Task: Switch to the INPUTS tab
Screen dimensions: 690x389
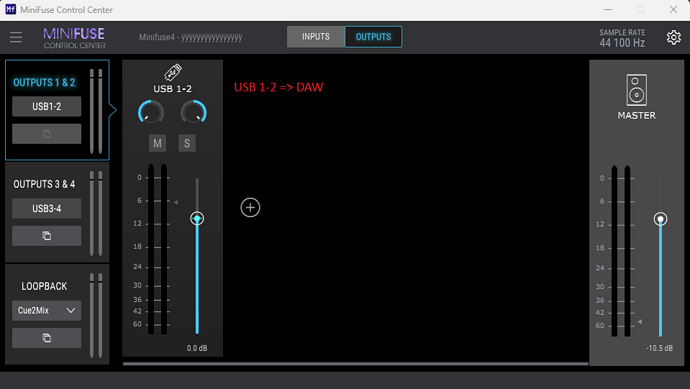Action: pyautogui.click(x=316, y=37)
